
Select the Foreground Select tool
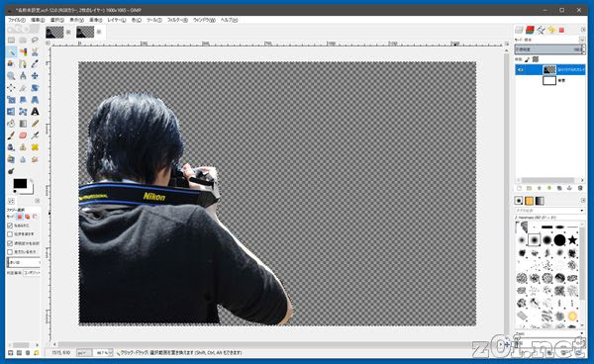click(x=11, y=63)
